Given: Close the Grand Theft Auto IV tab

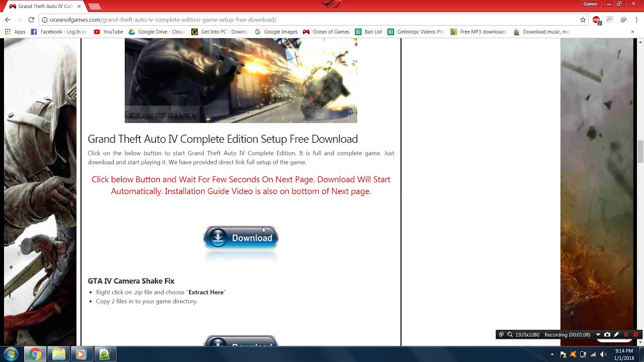Looking at the screenshot, I should (x=79, y=6).
